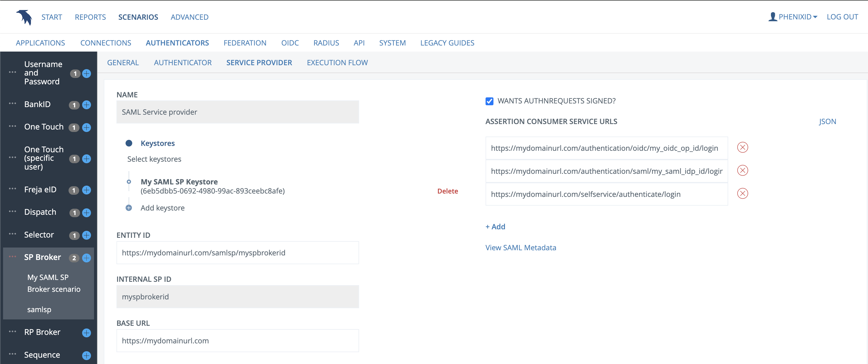Open the OIDC menu

click(x=290, y=43)
